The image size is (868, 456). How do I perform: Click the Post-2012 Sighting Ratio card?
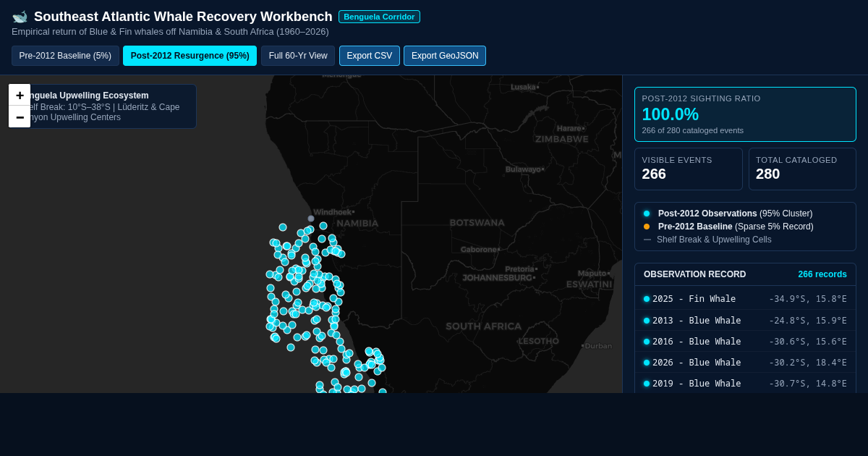[745, 114]
